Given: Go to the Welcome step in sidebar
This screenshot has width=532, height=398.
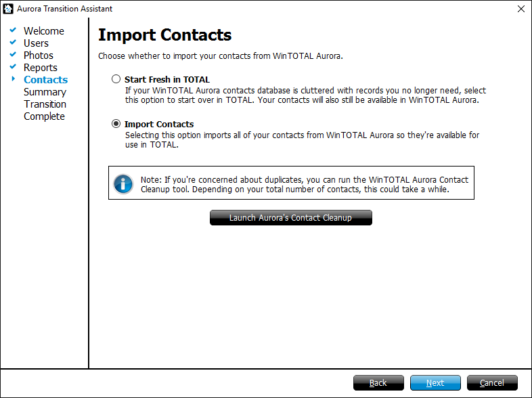Looking at the screenshot, I should click(44, 31).
